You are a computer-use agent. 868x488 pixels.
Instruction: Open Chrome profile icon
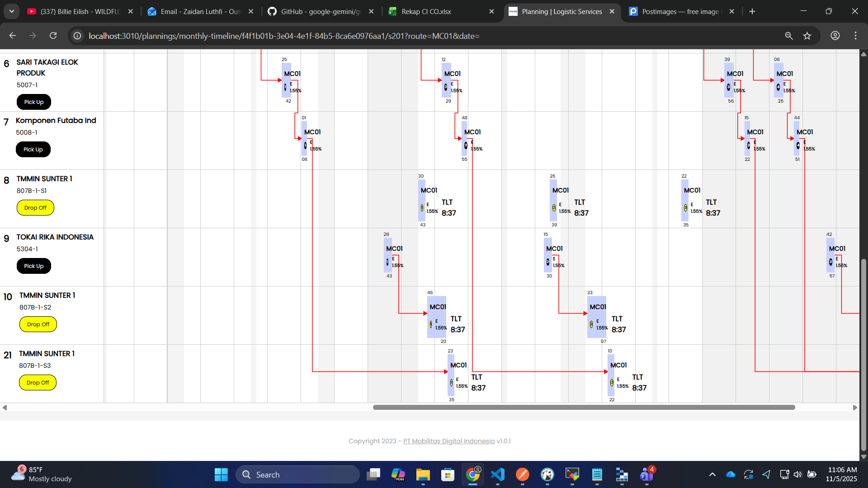point(835,36)
